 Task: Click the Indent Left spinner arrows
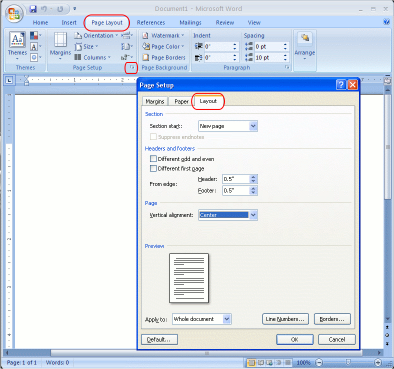235,46
